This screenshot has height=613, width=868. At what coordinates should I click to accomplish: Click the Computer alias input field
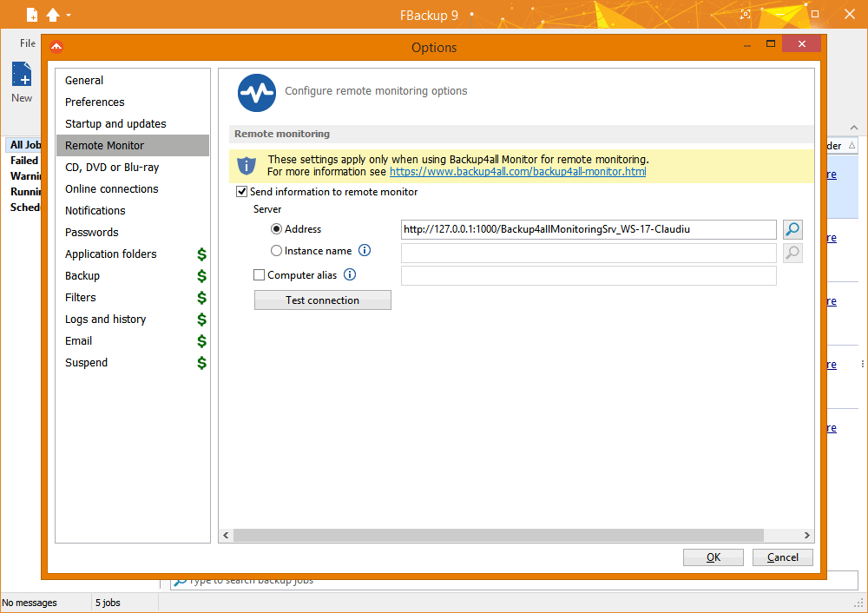pyautogui.click(x=589, y=276)
